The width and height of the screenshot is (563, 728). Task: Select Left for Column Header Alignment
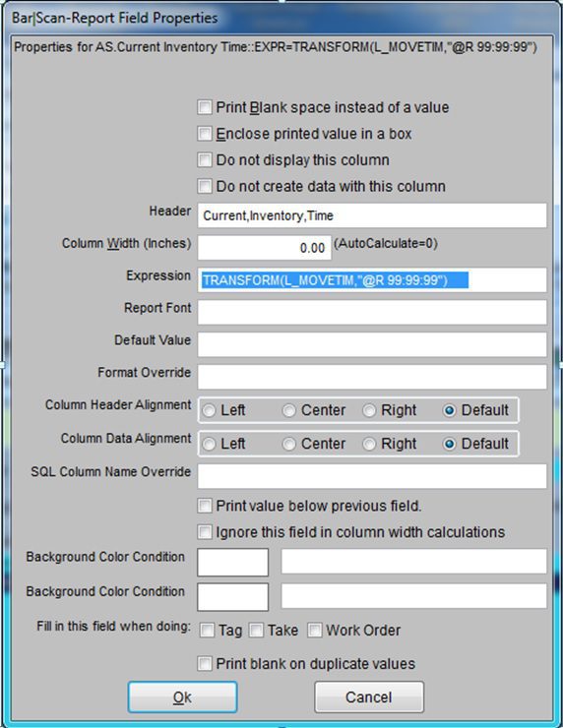coord(209,411)
